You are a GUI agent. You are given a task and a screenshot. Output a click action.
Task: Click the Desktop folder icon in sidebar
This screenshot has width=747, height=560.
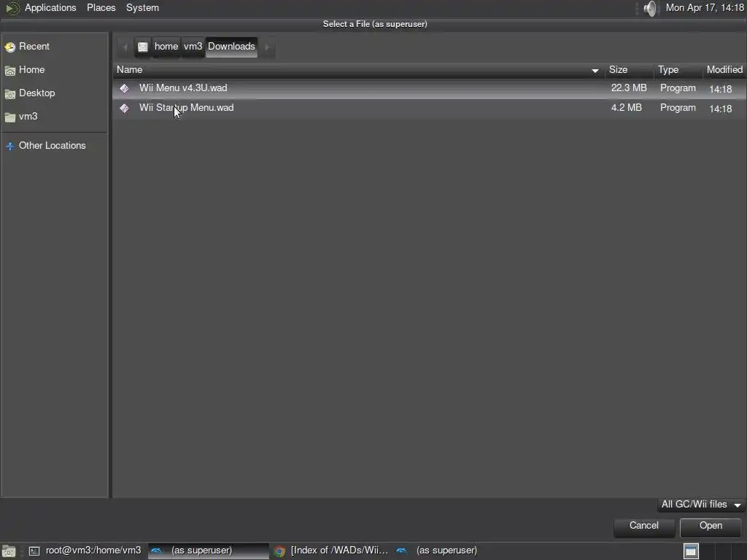pos(10,94)
